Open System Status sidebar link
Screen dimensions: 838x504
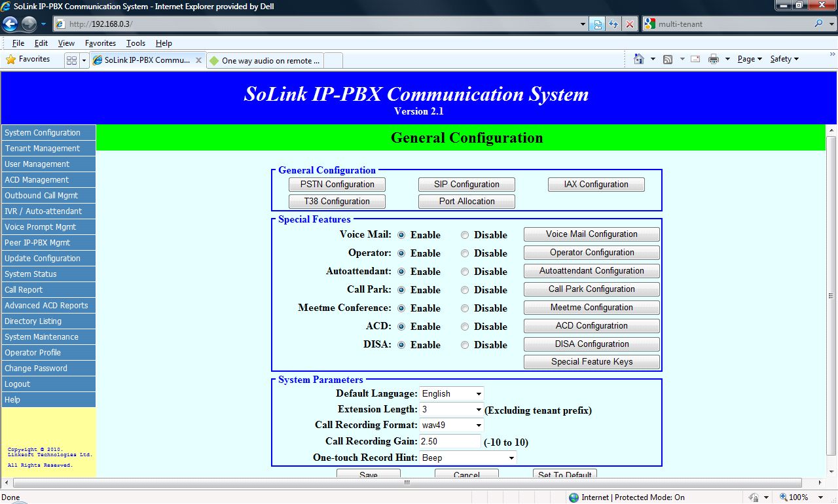tap(48, 274)
